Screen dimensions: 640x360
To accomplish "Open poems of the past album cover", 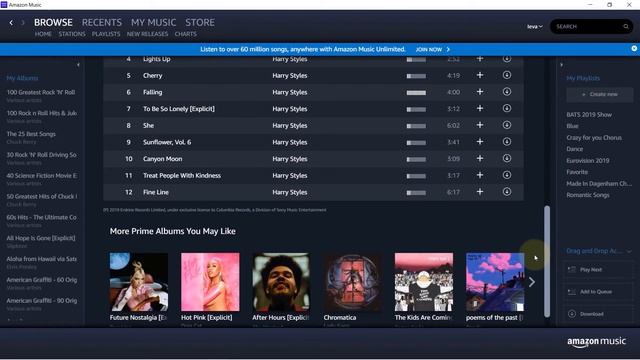I will (x=495, y=282).
